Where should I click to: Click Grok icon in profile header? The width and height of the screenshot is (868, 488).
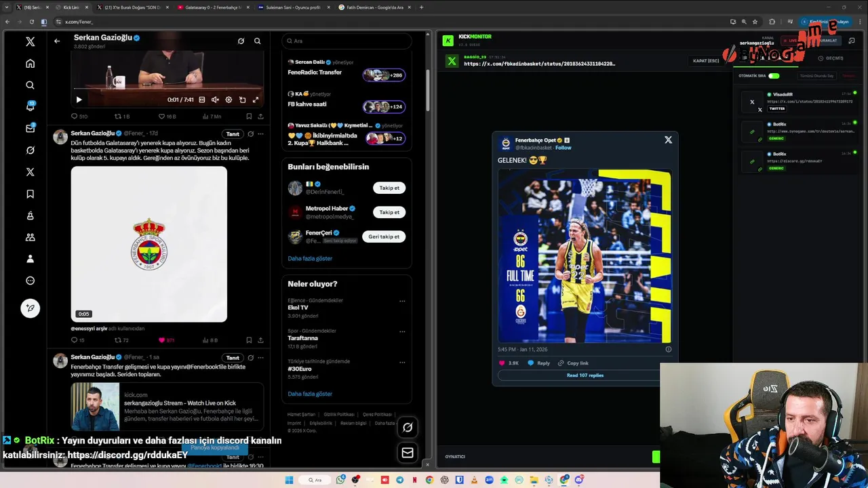click(x=241, y=41)
